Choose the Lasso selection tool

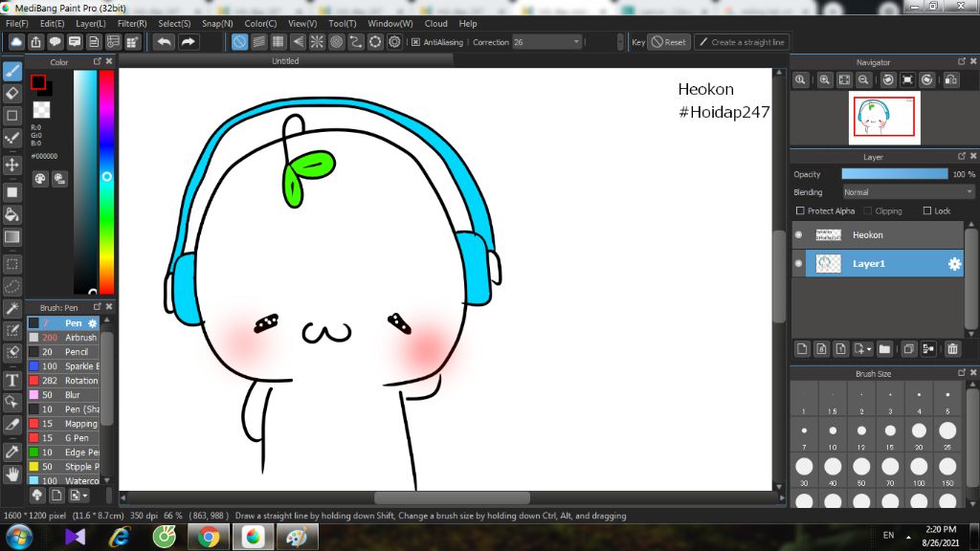click(11, 286)
